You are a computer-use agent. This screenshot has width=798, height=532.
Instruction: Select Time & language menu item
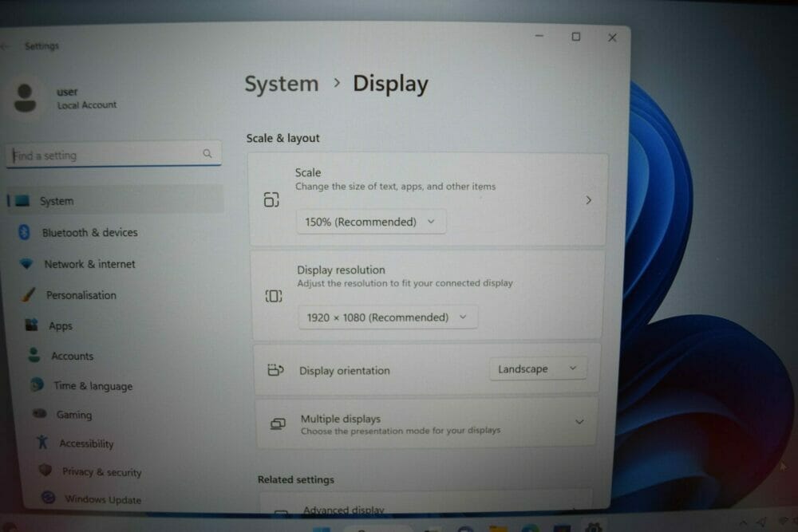[x=93, y=386]
